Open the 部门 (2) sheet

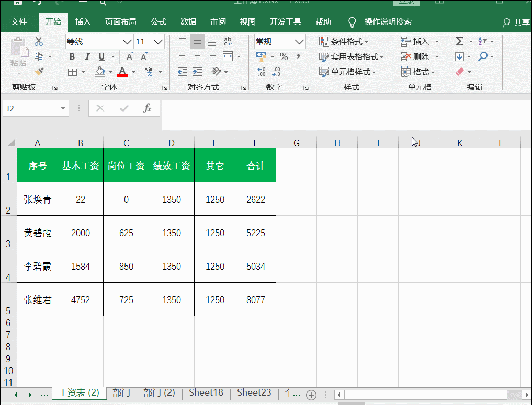[x=159, y=393]
